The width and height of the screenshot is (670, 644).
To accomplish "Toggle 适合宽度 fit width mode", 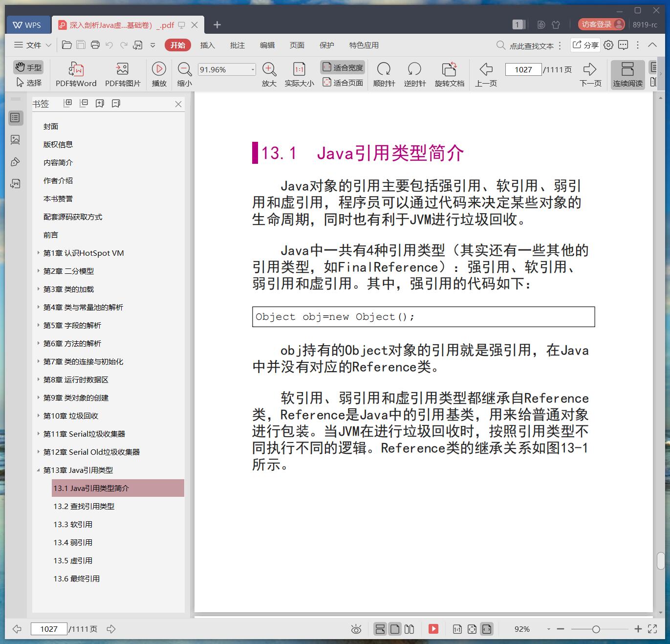I will (x=343, y=67).
